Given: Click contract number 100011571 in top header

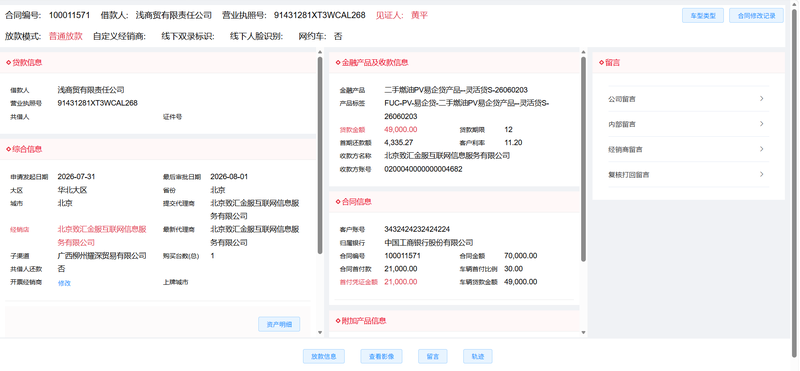Looking at the screenshot, I should [x=69, y=15].
